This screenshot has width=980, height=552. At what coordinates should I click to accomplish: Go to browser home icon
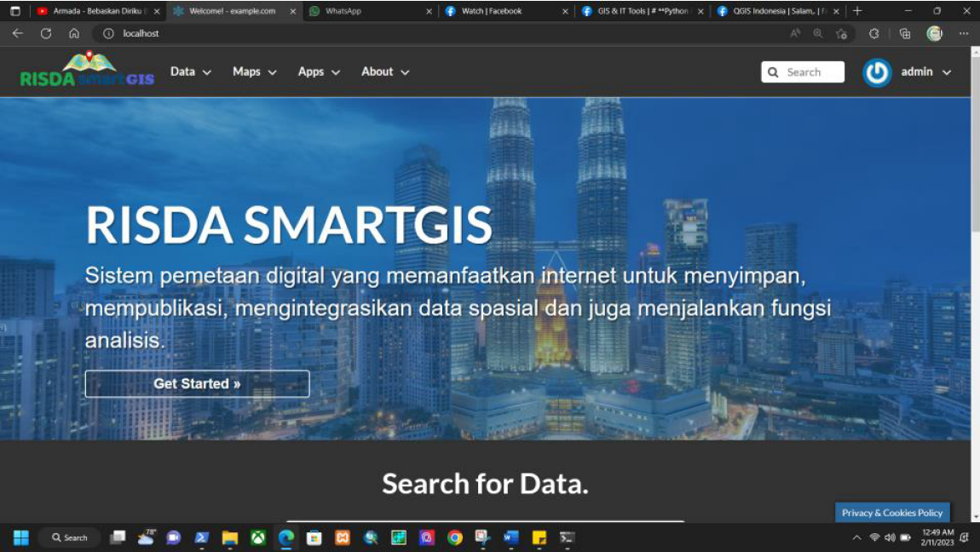tap(74, 34)
